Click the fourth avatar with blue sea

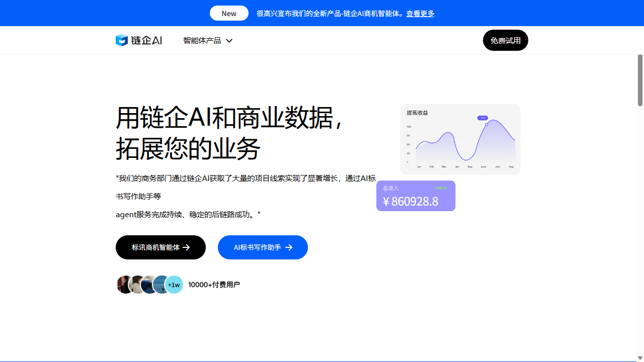point(161,285)
